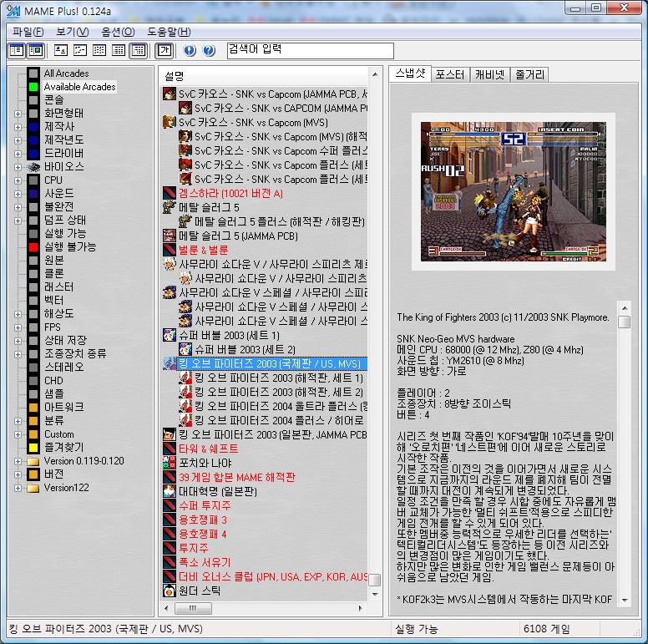Select the 클론 folder
The width and height of the screenshot is (648, 644).
point(54,274)
